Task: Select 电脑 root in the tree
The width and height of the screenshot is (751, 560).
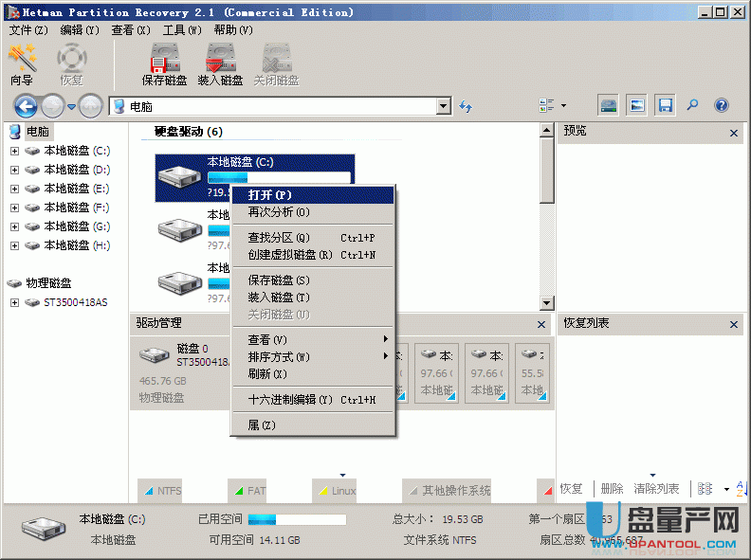Action: (x=37, y=131)
